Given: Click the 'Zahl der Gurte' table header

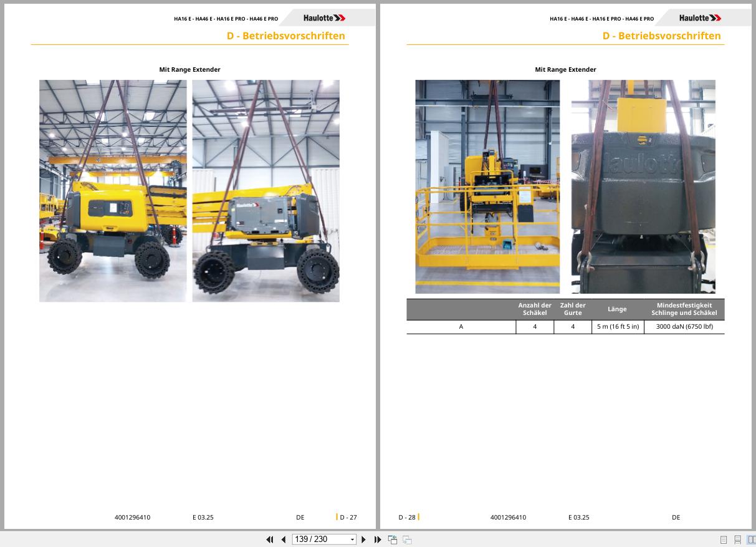Looking at the screenshot, I should [573, 309].
